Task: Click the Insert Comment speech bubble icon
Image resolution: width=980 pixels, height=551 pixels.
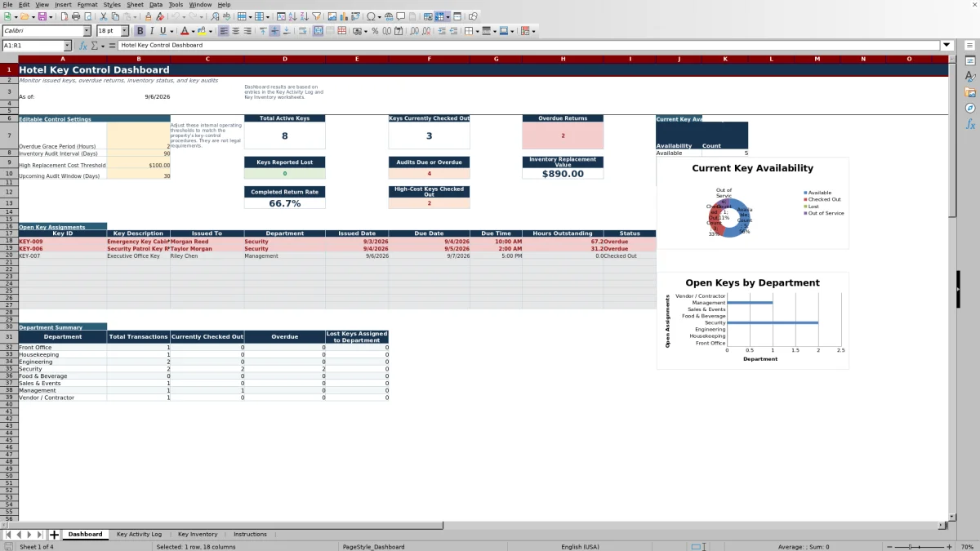Action: (400, 16)
